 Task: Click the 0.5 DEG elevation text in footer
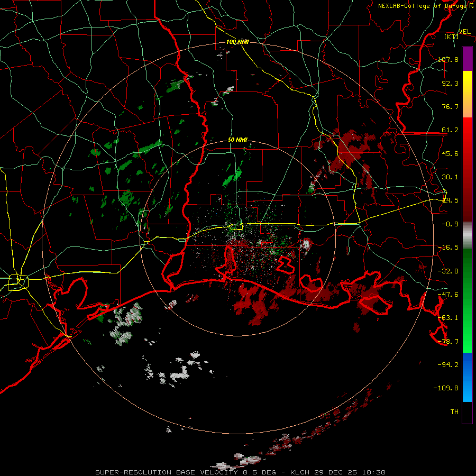[x=259, y=472]
